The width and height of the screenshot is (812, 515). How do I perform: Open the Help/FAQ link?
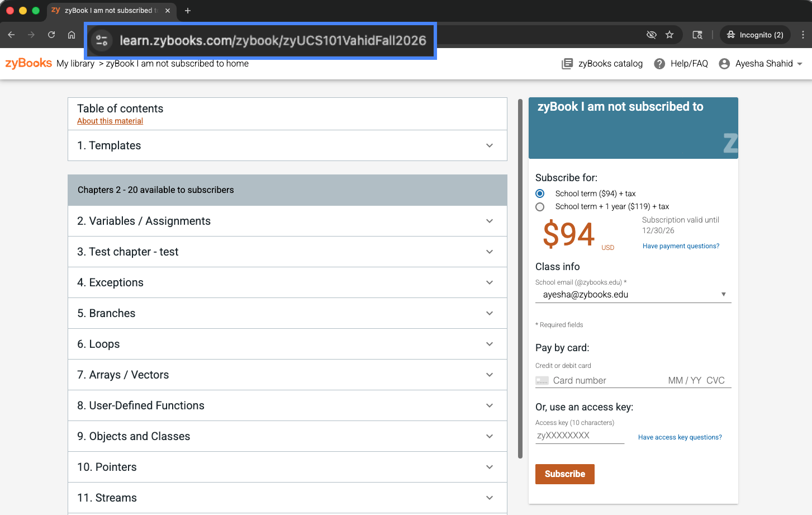(x=689, y=64)
